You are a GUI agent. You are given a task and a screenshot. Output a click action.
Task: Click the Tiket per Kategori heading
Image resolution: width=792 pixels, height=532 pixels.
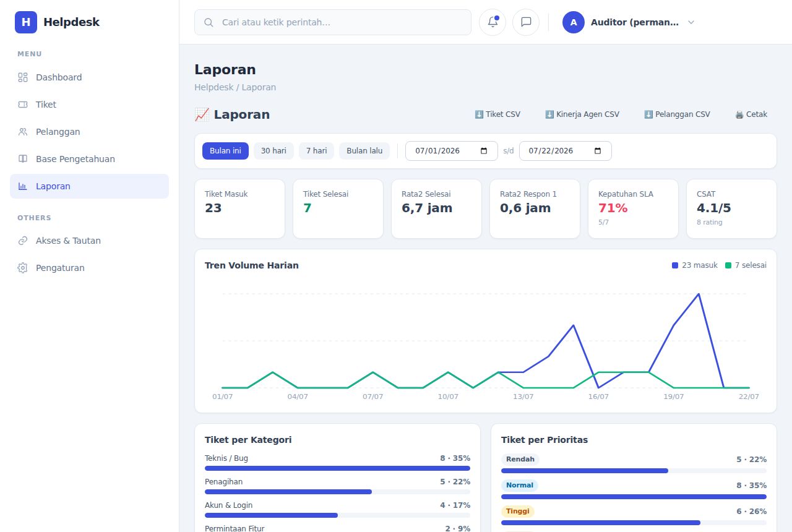click(x=248, y=440)
